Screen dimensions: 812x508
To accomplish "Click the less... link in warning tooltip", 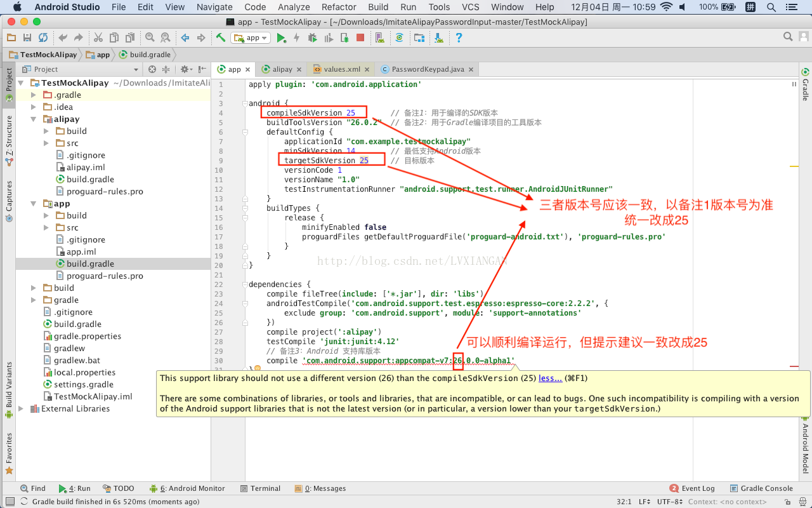I will [x=550, y=378].
